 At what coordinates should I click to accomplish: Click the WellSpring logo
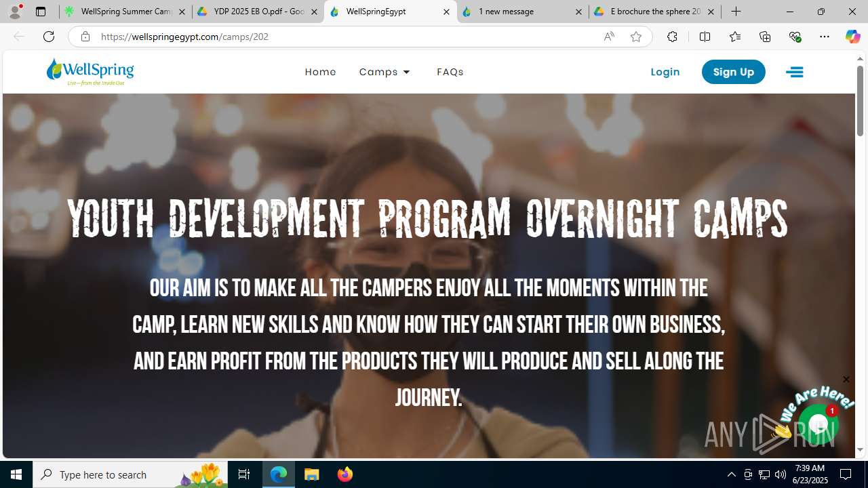point(90,72)
